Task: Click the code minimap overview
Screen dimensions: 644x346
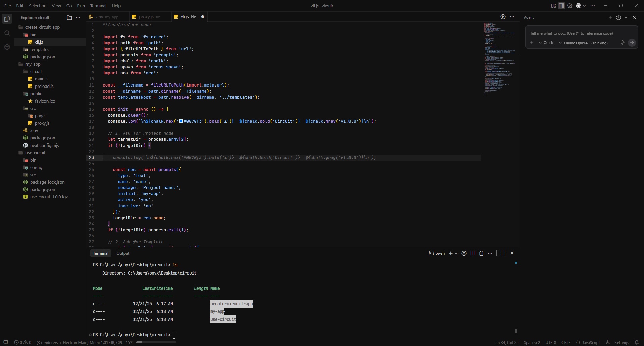Action: tap(499, 59)
